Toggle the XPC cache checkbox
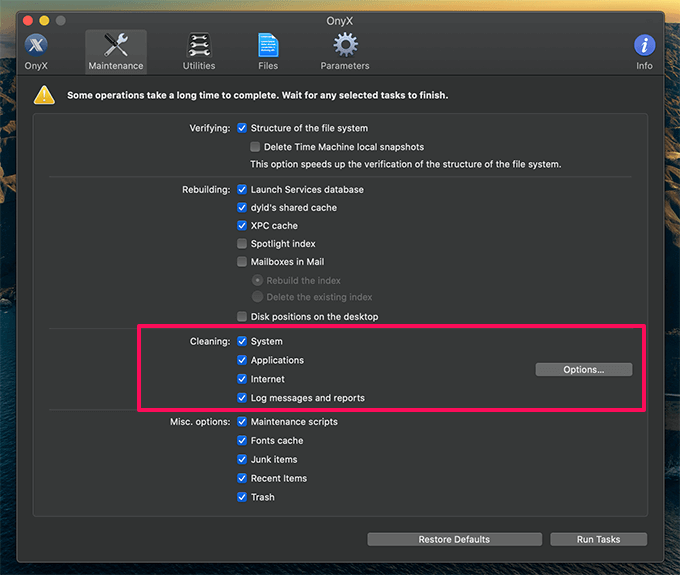This screenshot has width=680, height=575. (x=242, y=225)
